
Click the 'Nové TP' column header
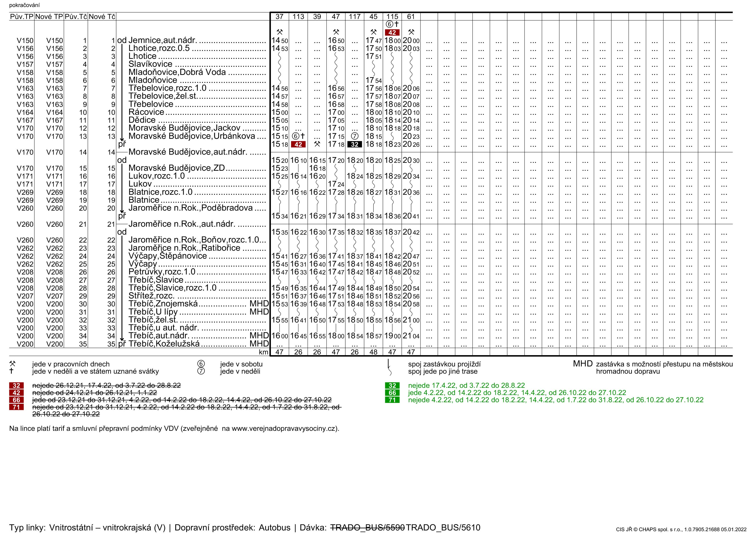(49, 17)
